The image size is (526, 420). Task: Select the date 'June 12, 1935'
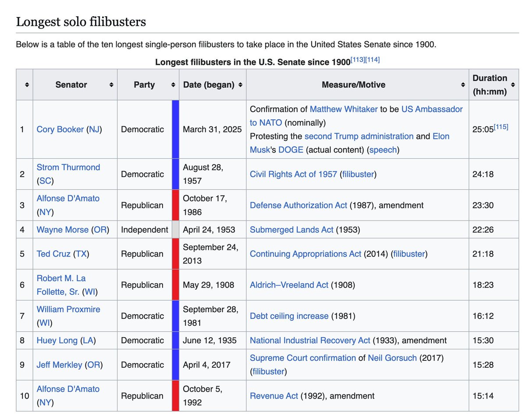tap(210, 341)
